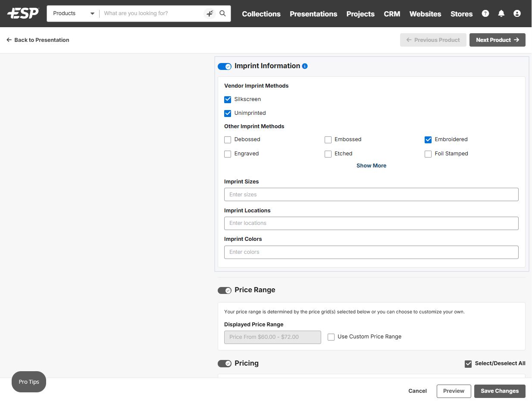Go to Next Product
Image resolution: width=532 pixels, height=404 pixels.
point(497,40)
